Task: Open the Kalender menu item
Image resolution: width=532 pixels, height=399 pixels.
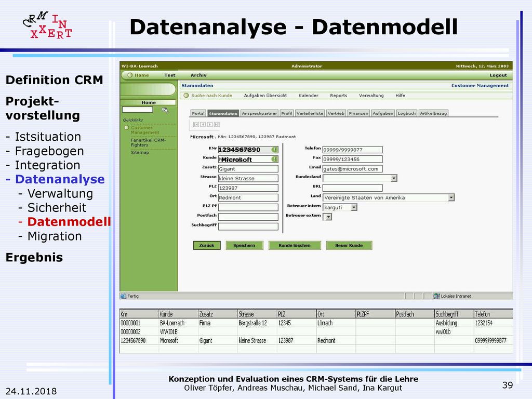Action: (309, 96)
